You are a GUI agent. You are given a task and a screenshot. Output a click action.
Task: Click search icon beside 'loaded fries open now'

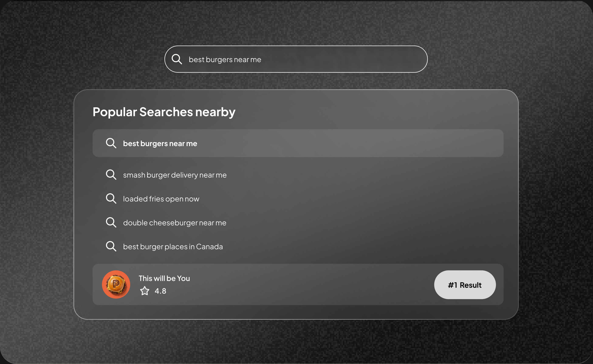coord(111,198)
